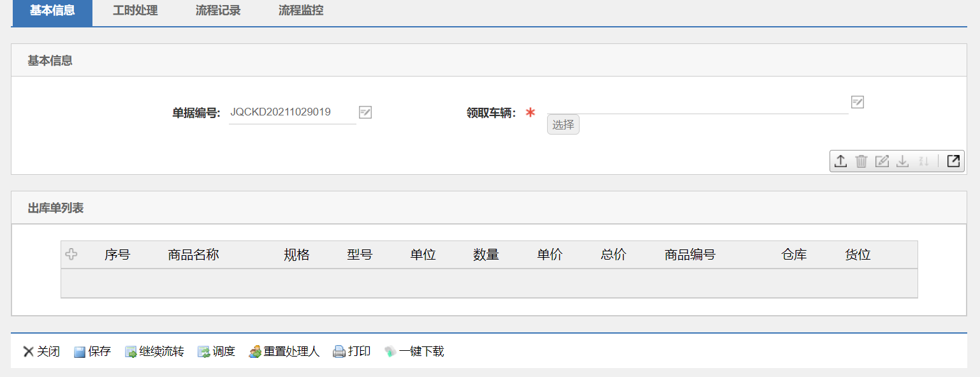Screen dimensions: 980x377
Task: Click the 选择 button under 领取车辆
Action: pos(563,125)
